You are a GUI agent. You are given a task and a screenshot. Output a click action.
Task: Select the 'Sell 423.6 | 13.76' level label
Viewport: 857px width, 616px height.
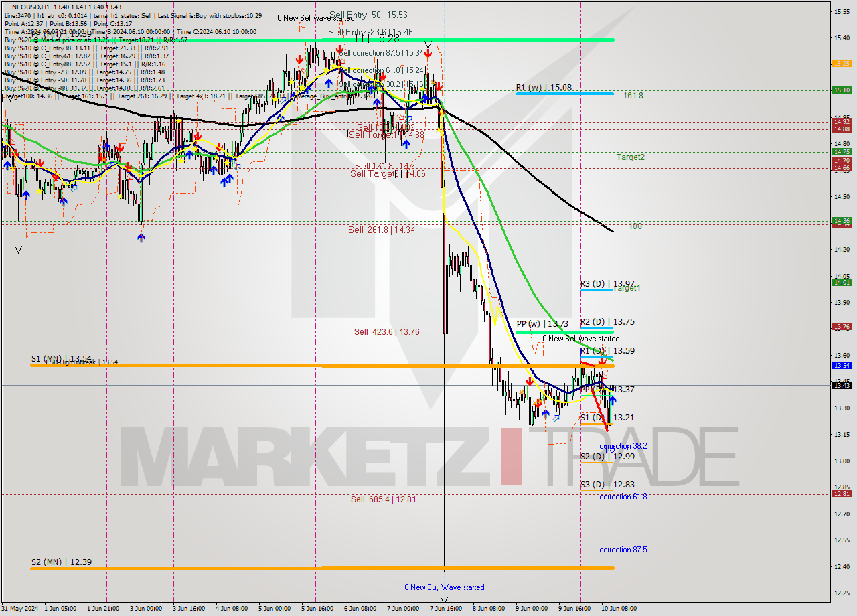click(387, 331)
